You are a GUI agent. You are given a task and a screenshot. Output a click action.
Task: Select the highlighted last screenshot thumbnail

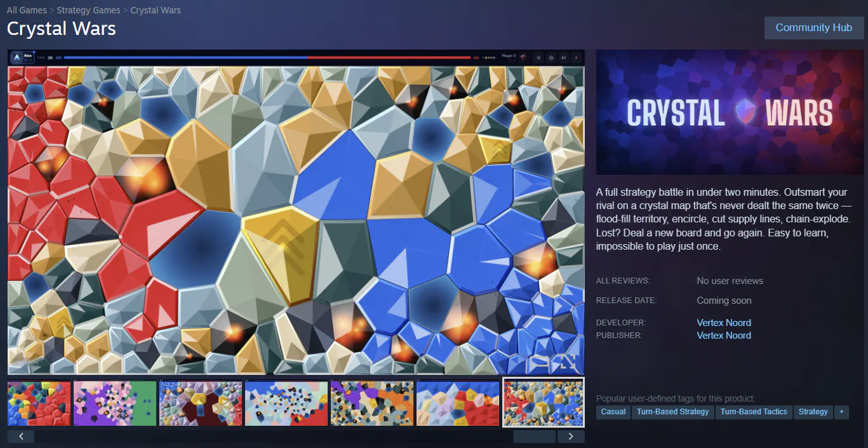point(544,402)
